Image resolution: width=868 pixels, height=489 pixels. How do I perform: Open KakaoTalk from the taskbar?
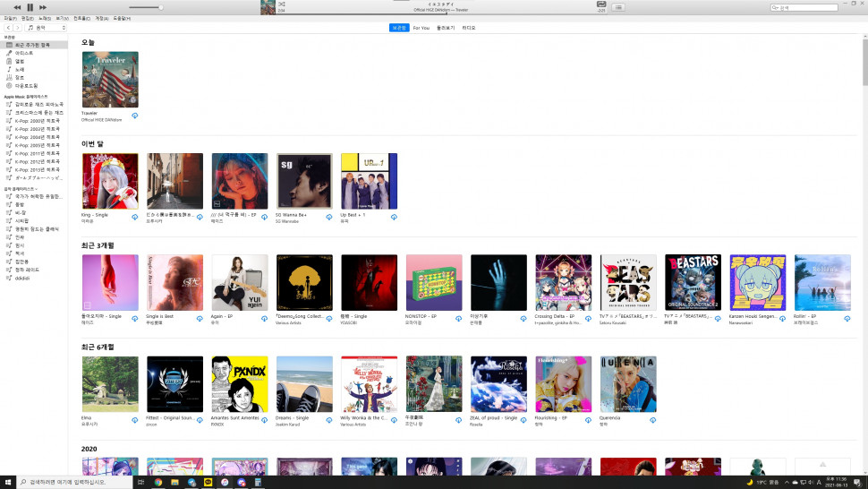(x=208, y=483)
